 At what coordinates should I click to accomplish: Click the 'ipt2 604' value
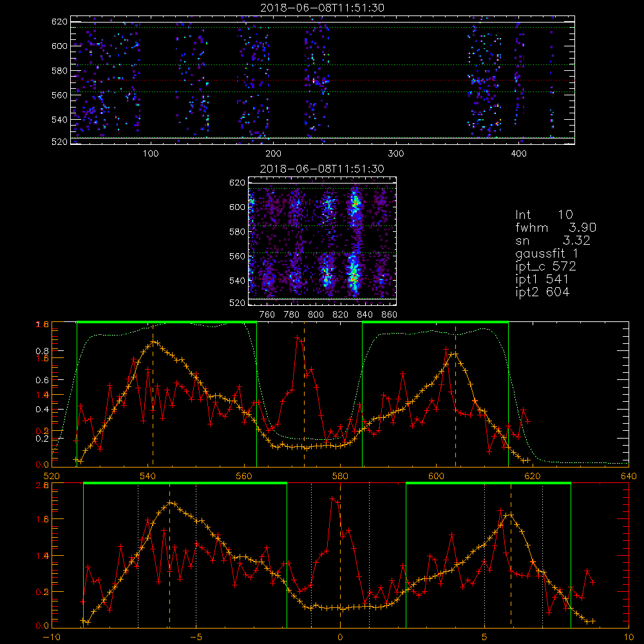[542, 292]
